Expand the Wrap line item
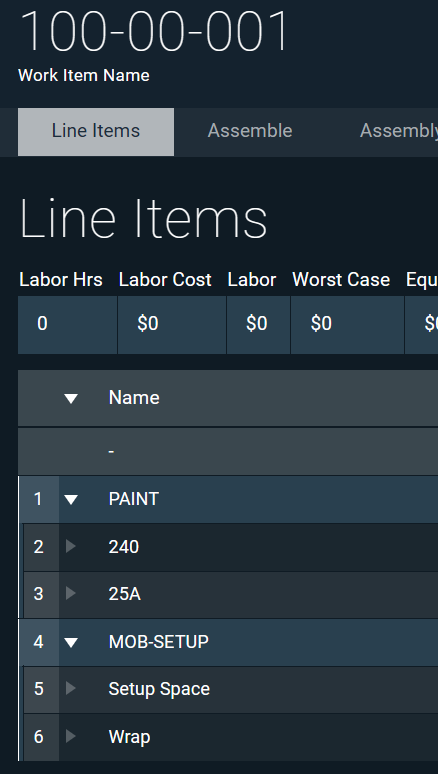Image resolution: width=438 pixels, height=774 pixels. (x=71, y=736)
